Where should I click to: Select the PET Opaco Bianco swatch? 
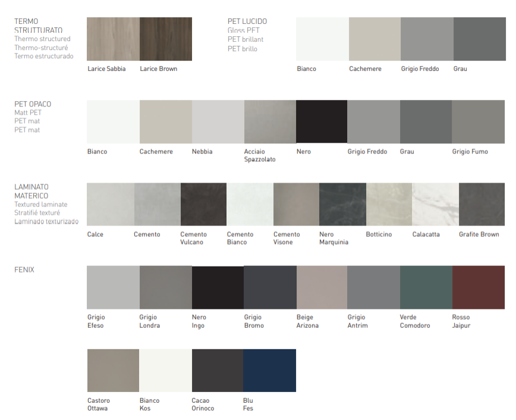[x=113, y=121]
